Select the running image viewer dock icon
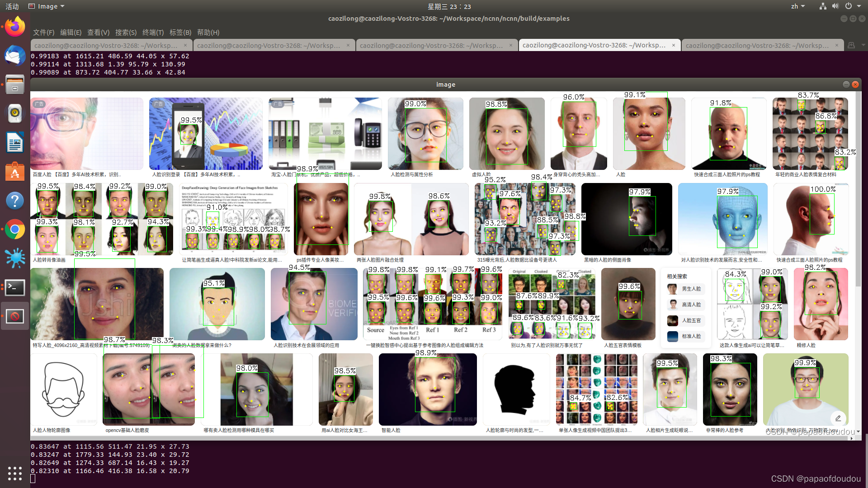Image resolution: width=868 pixels, height=488 pixels. point(15,316)
